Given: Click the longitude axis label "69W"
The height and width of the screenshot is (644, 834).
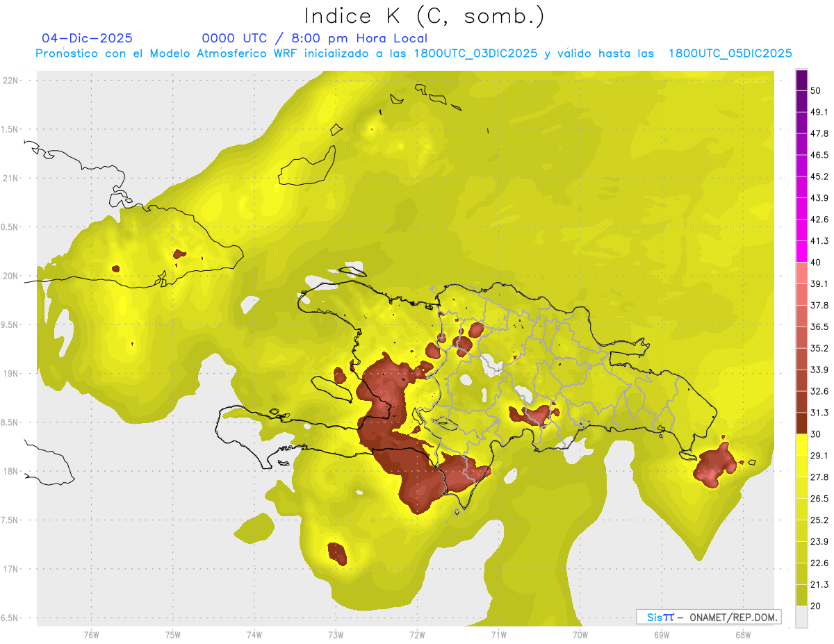Looking at the screenshot, I should pos(661,634).
